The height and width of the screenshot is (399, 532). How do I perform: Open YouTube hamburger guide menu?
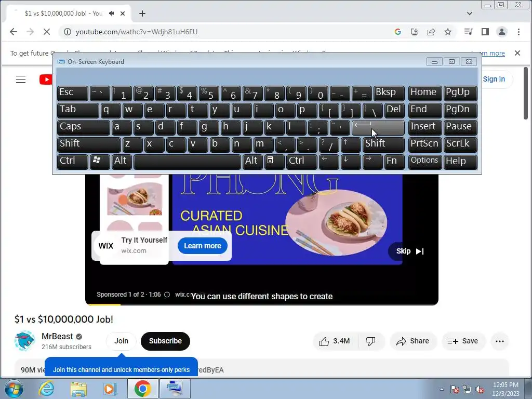click(x=21, y=79)
